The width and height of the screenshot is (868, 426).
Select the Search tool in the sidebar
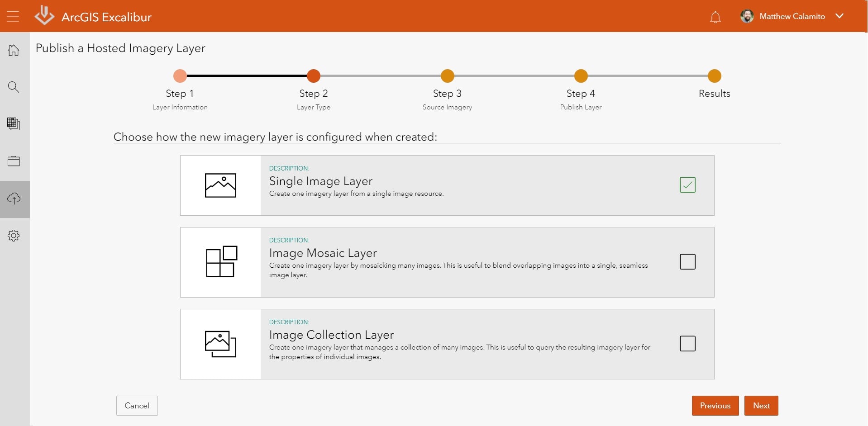[14, 87]
